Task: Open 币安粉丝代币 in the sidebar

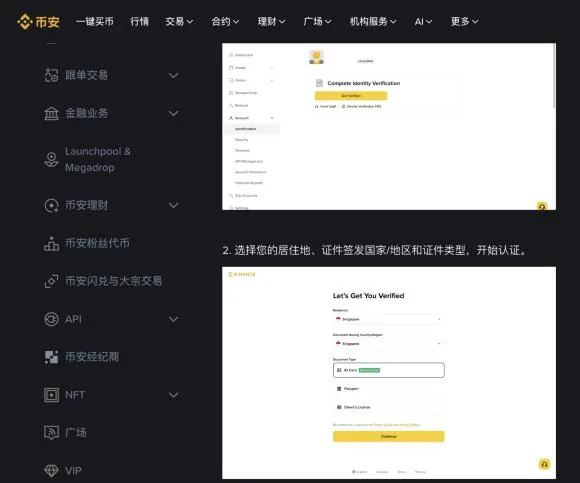Action: tap(97, 243)
